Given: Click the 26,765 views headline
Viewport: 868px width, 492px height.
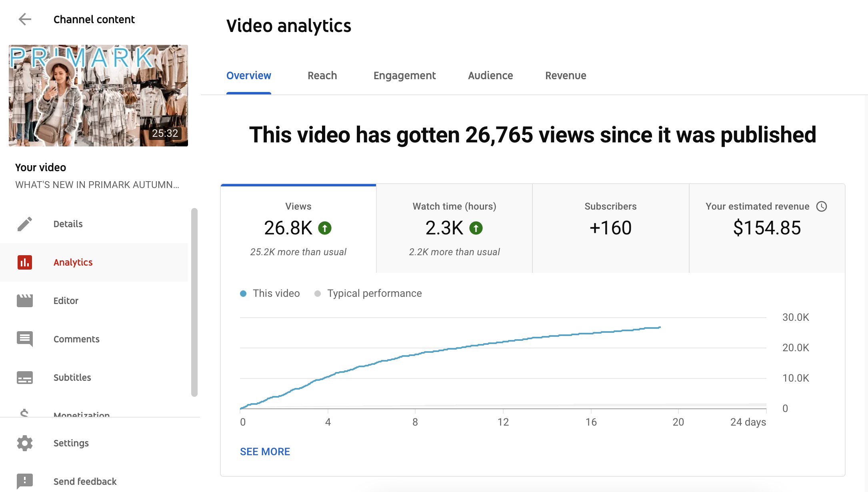Looking at the screenshot, I should tap(532, 135).
